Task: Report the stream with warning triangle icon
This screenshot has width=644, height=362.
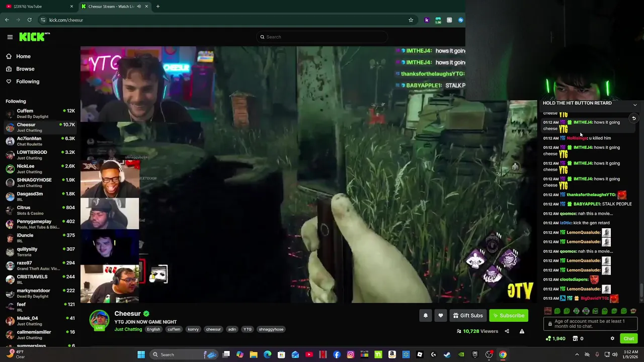Action: pyautogui.click(x=522, y=331)
